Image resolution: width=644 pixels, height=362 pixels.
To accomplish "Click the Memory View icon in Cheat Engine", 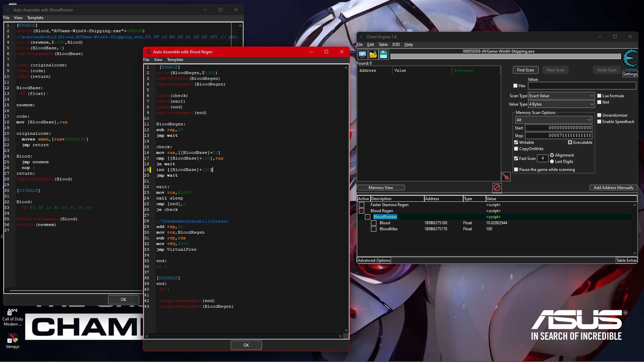I will pyautogui.click(x=381, y=187).
